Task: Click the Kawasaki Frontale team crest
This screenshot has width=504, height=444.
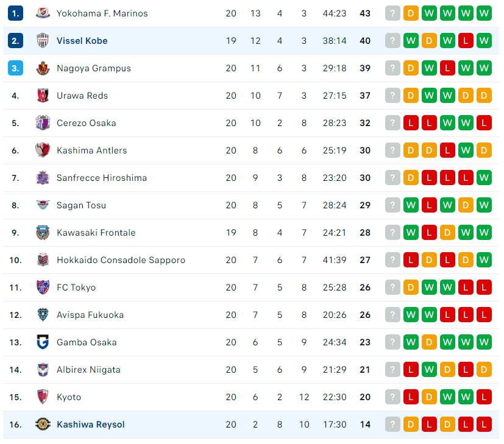Action: [x=43, y=233]
